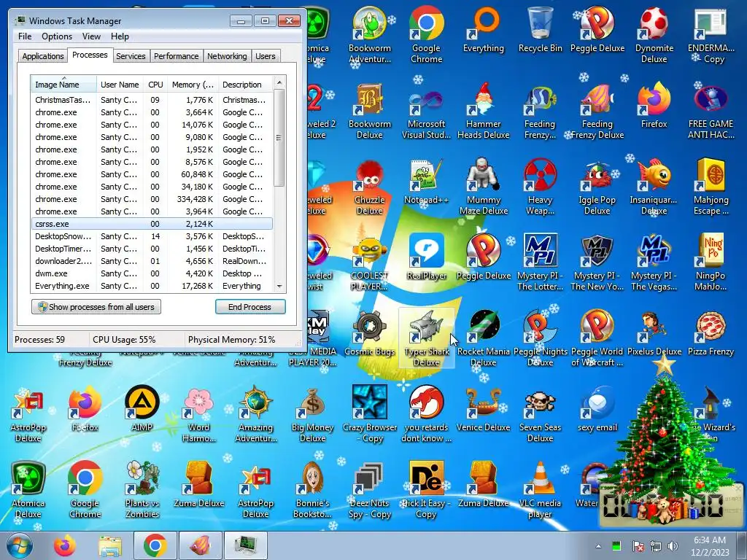Open the Hammer Heads Deluxe icon
747x560 pixels.
(483, 111)
